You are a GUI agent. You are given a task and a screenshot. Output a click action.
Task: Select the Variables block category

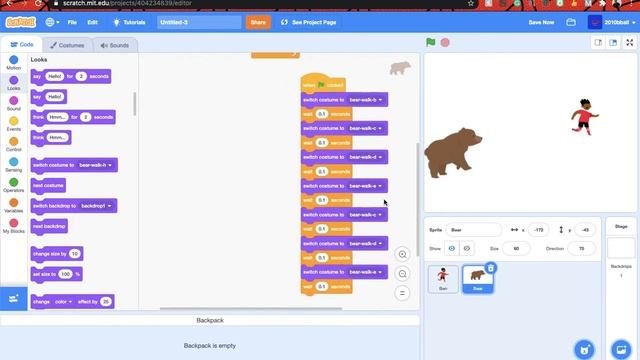click(x=13, y=206)
